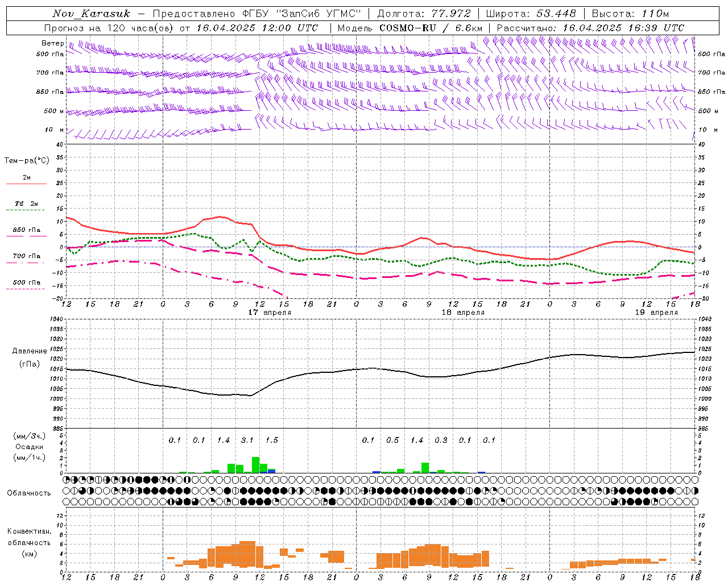
Task: Click the forecast start time 16.04.2025 12:00 UTC
Action: tap(257, 28)
